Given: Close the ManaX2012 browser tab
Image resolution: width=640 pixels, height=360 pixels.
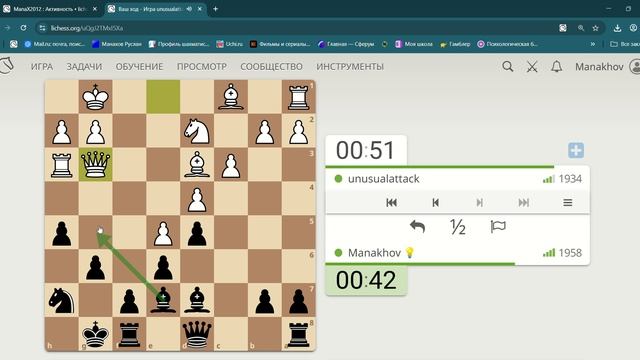Looking at the screenshot, I should click(95, 9).
